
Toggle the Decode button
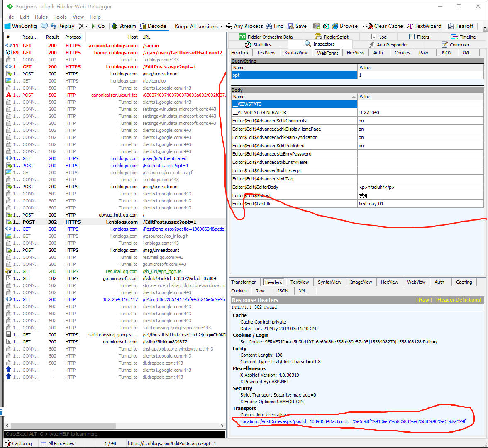154,26
